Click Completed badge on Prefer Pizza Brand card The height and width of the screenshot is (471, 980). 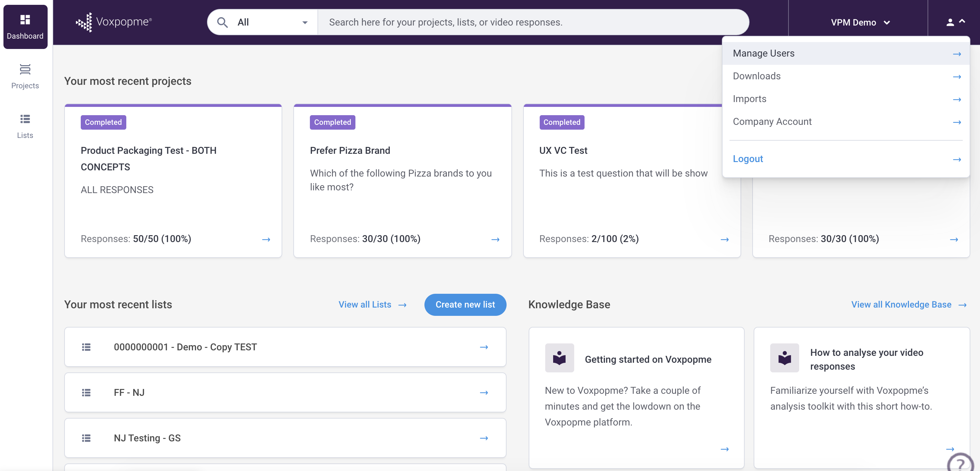(333, 122)
